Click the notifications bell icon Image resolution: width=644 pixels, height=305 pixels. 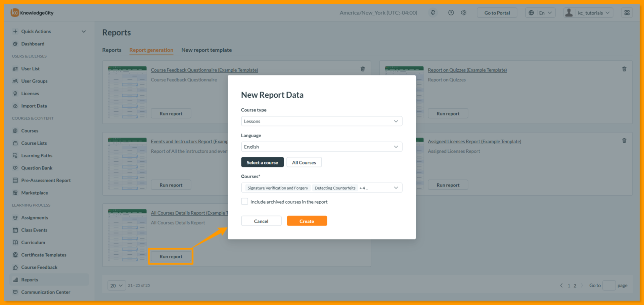[x=433, y=13]
